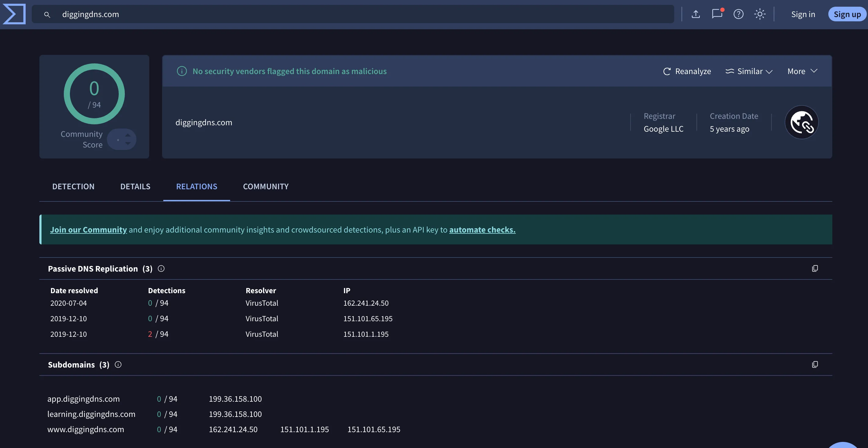The image size is (868, 448).
Task: Open the COMMUNITY tab
Action: [266, 186]
